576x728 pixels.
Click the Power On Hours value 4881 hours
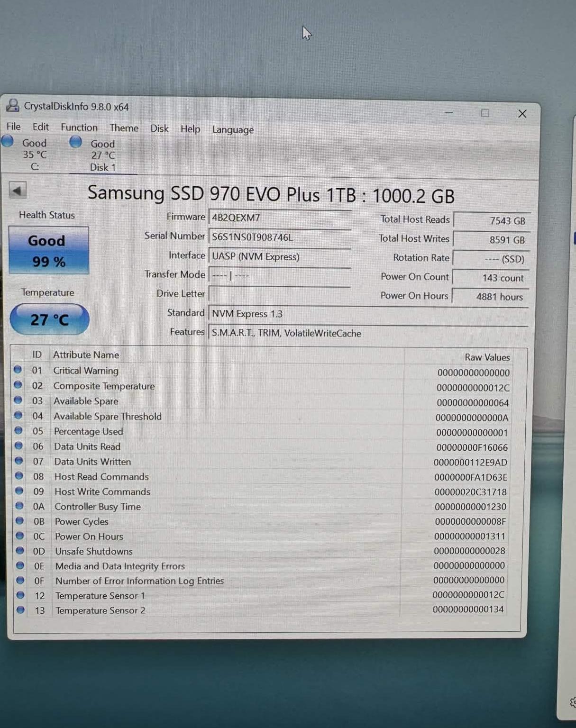click(x=490, y=297)
